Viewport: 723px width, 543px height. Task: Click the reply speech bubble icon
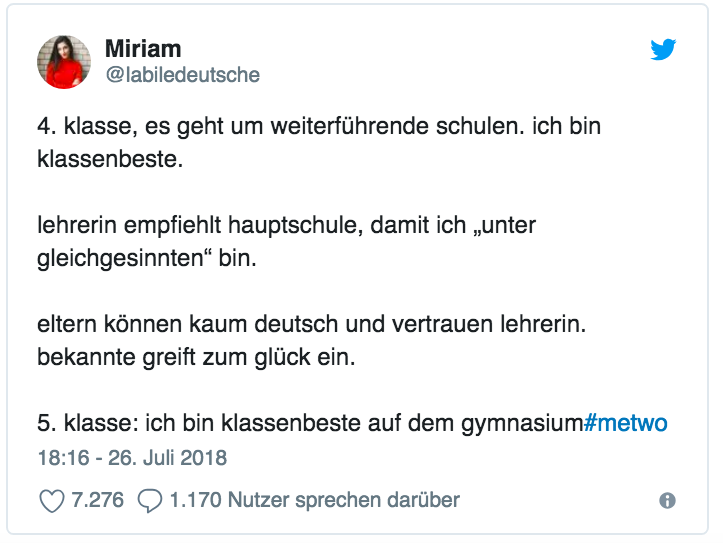tap(150, 501)
